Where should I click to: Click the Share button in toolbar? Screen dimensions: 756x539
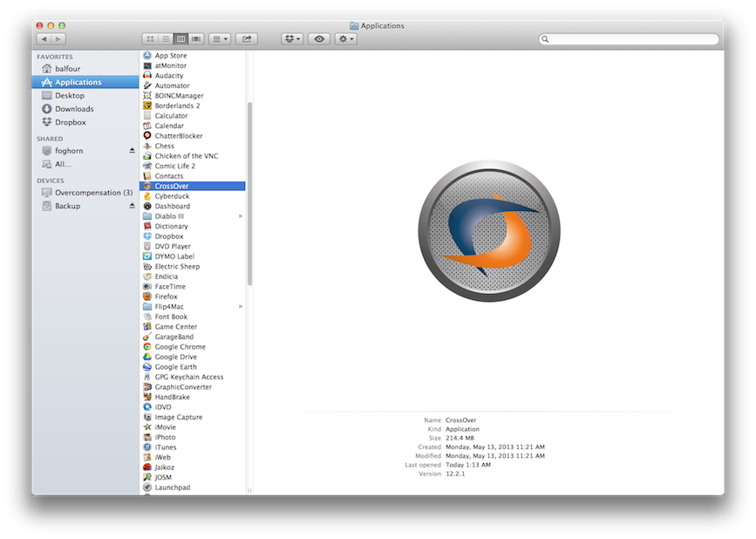click(x=248, y=39)
